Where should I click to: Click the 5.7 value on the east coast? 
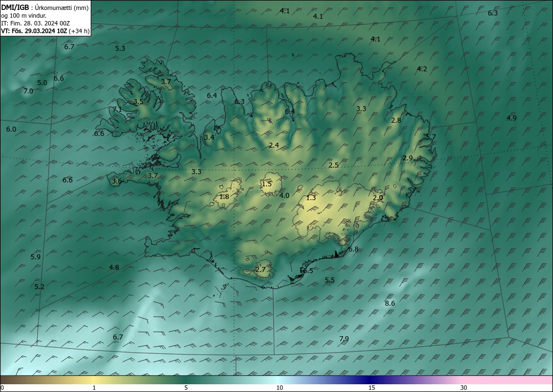431,137
